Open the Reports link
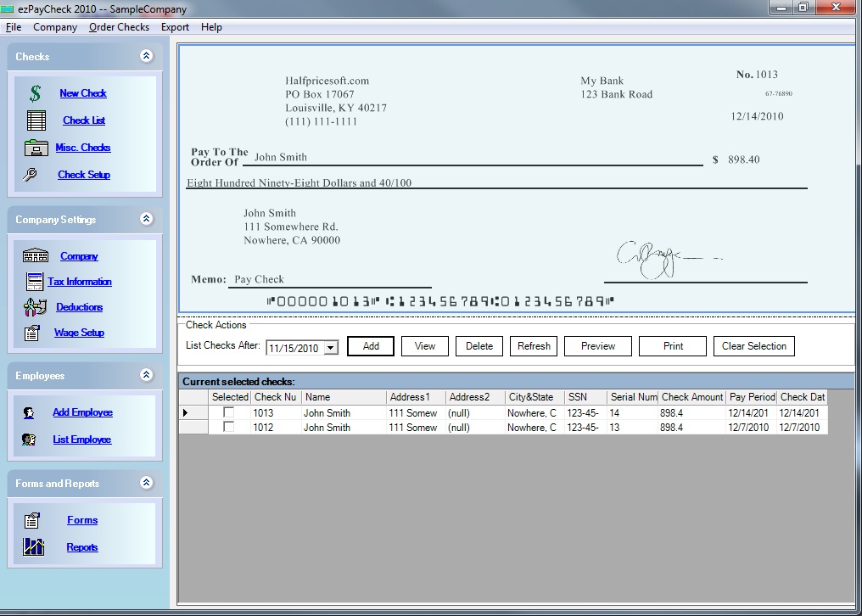The width and height of the screenshot is (862, 616). click(82, 547)
